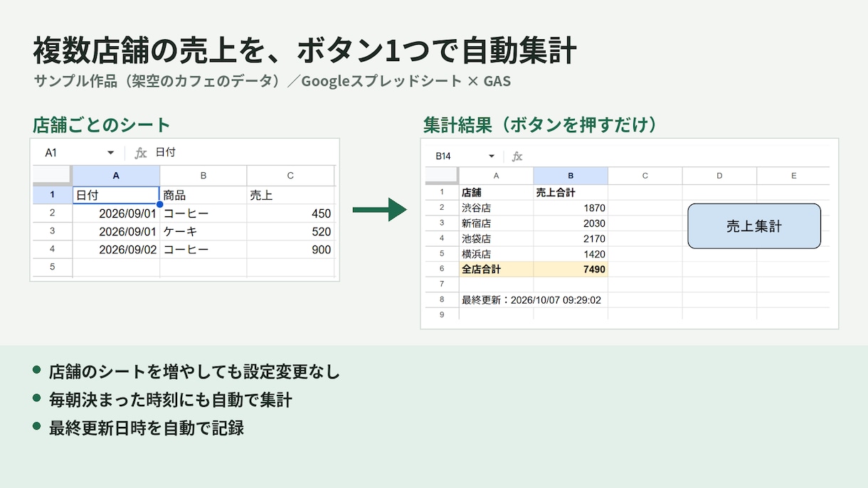Select column B header in results sheet
The width and height of the screenshot is (868, 488).
point(571,176)
